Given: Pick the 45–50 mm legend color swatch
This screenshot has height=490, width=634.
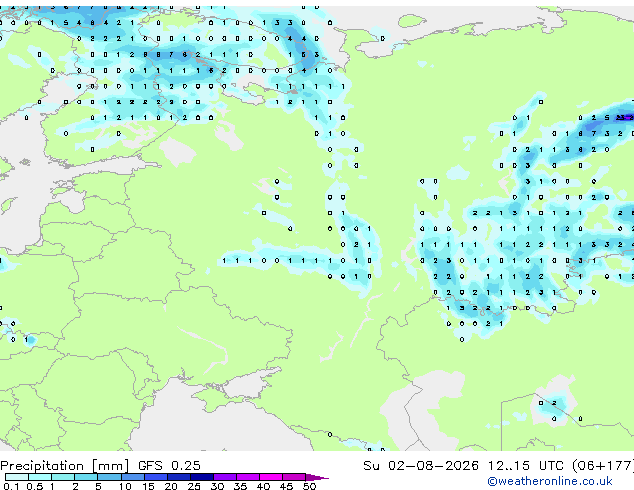Looking at the screenshot, I should [294, 477].
